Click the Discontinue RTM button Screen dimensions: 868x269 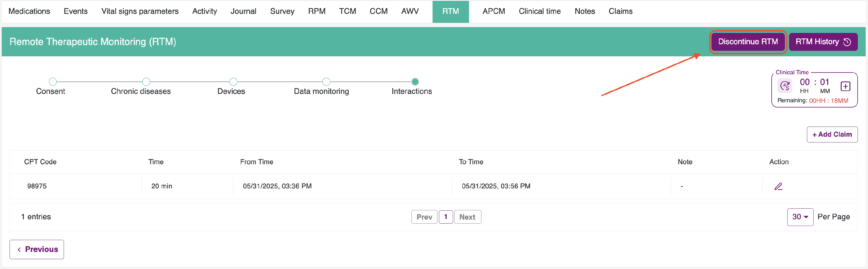pos(748,42)
